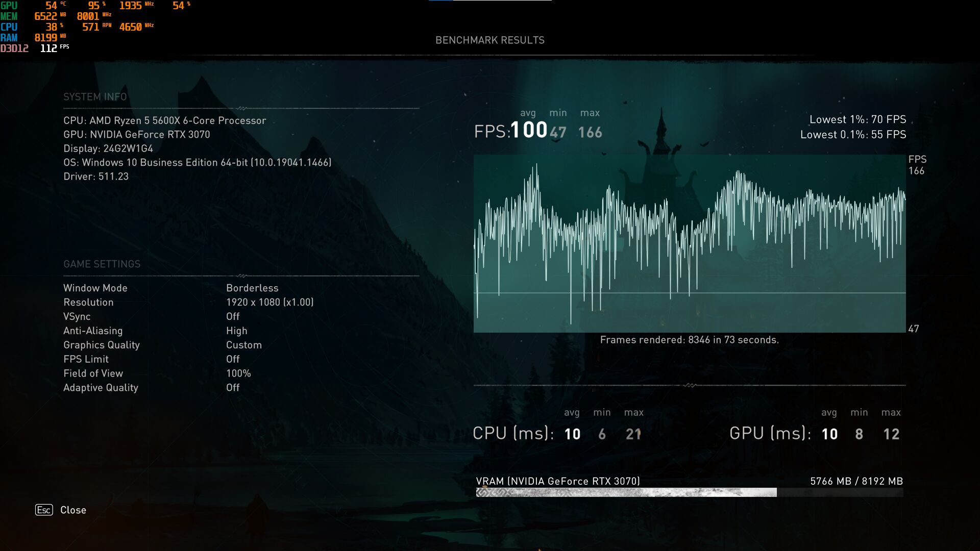This screenshot has width=980, height=551.
Task: Click the VRAM (NVIDIA GeForce RTX 3070) label
Action: coord(558,481)
